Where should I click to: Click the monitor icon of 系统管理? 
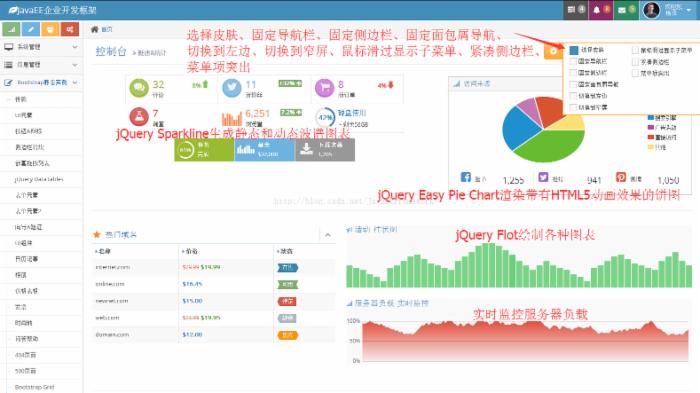pos(8,47)
